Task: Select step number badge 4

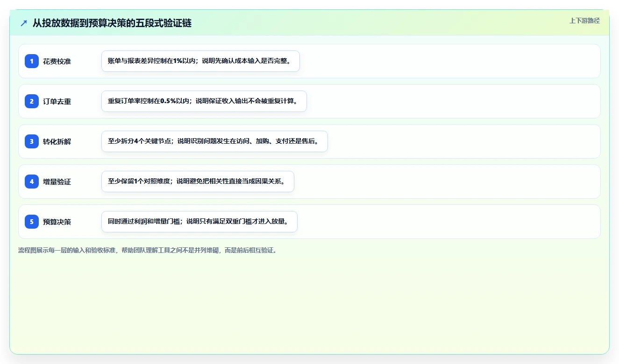Action: coord(32,182)
